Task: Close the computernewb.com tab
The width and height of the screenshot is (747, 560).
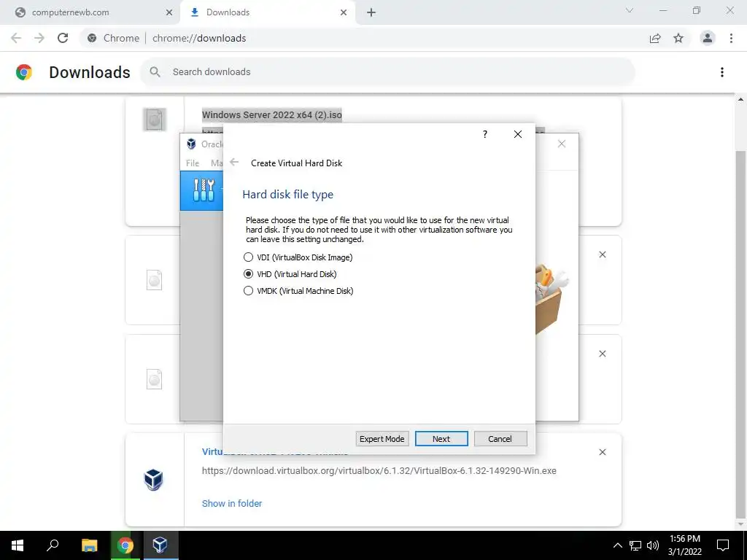Action: click(x=169, y=12)
